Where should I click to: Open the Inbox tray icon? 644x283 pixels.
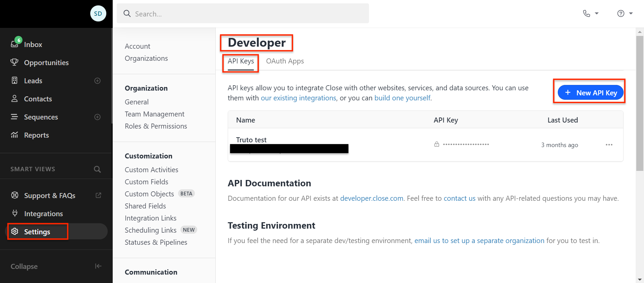pyautogui.click(x=14, y=44)
